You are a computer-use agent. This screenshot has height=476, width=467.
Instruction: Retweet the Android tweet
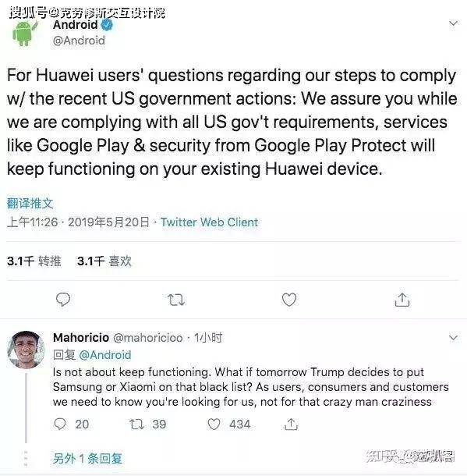(176, 300)
